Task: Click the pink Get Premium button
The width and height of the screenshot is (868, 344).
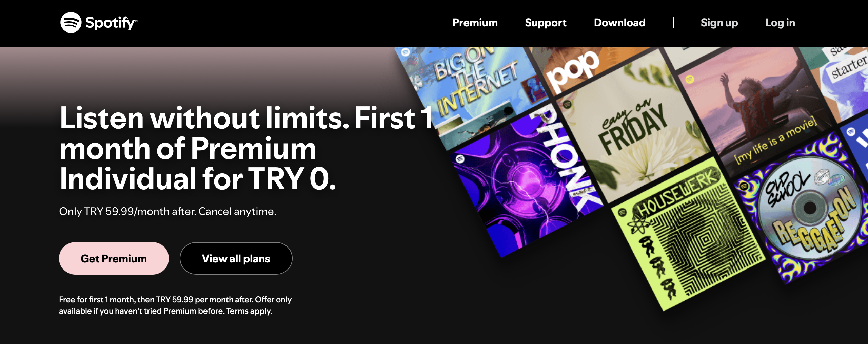Action: [114, 258]
